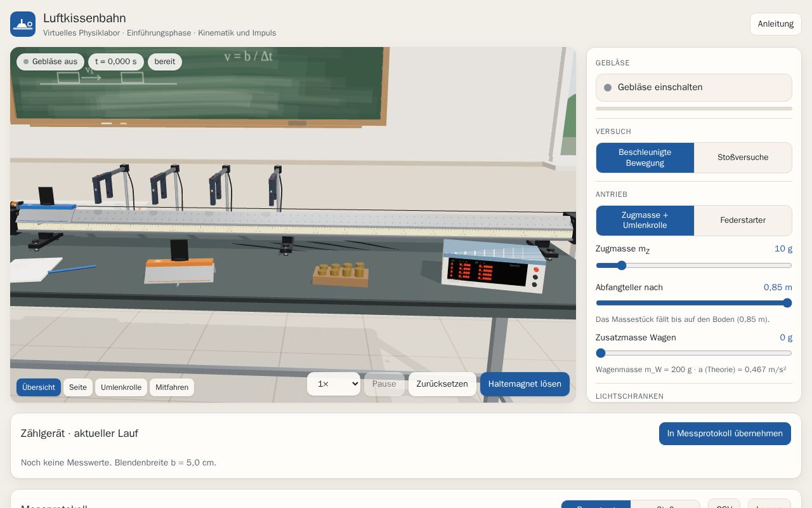The image size is (812, 508).
Task: Choose the Federstarter drive
Action: pos(743,220)
